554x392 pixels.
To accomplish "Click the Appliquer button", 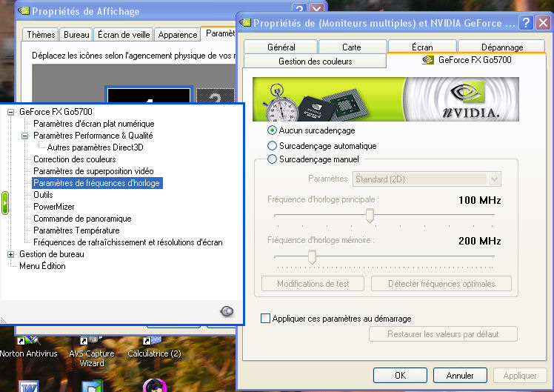I will [x=520, y=376].
